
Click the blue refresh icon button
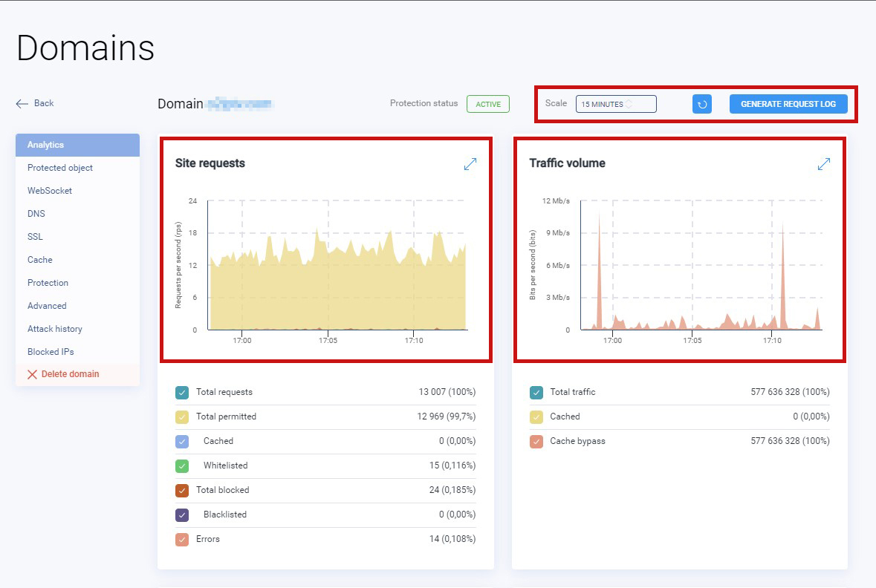pyautogui.click(x=701, y=104)
